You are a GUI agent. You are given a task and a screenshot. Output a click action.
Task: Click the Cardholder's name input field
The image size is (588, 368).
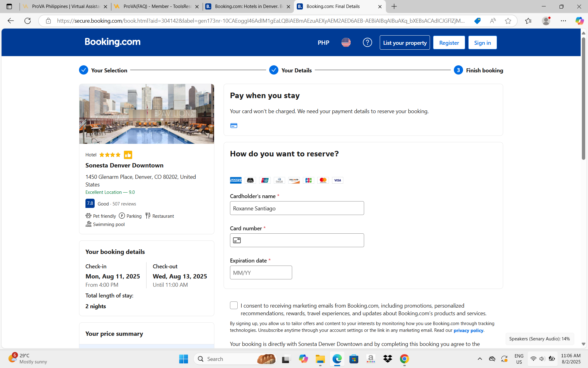(x=297, y=208)
